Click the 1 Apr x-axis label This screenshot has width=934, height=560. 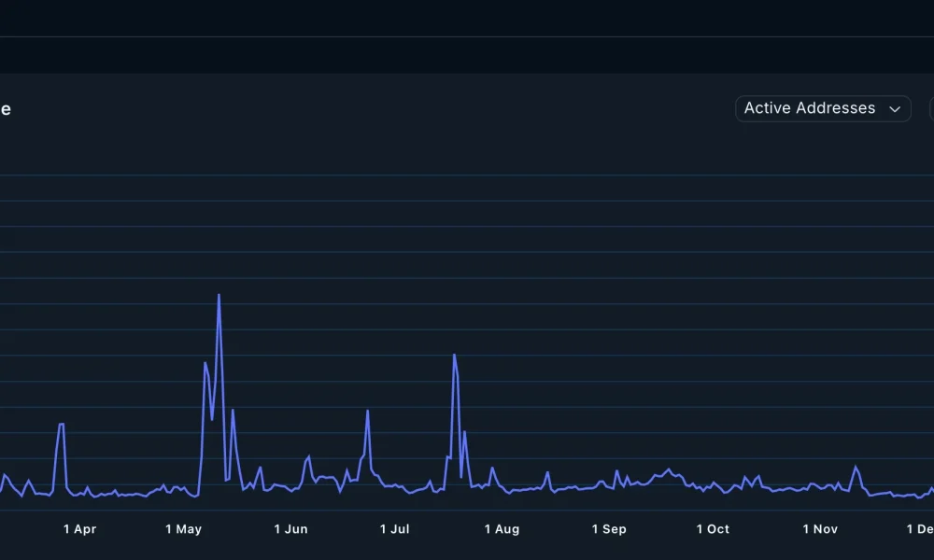pyautogui.click(x=79, y=529)
